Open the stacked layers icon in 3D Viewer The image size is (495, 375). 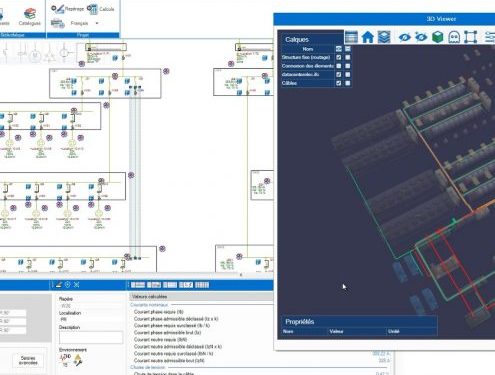[384, 37]
